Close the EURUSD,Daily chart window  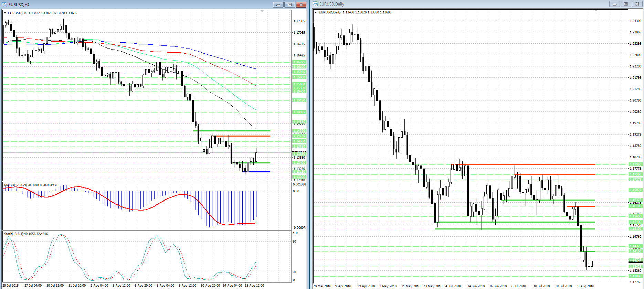click(637, 4)
